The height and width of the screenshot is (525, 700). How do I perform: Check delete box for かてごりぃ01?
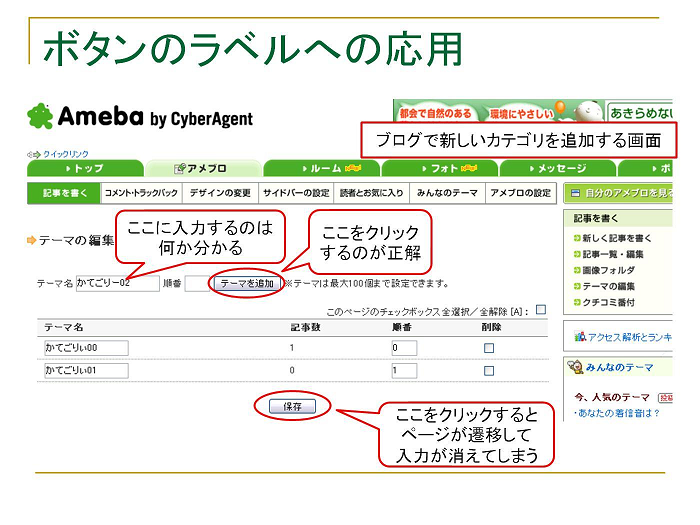click(489, 371)
